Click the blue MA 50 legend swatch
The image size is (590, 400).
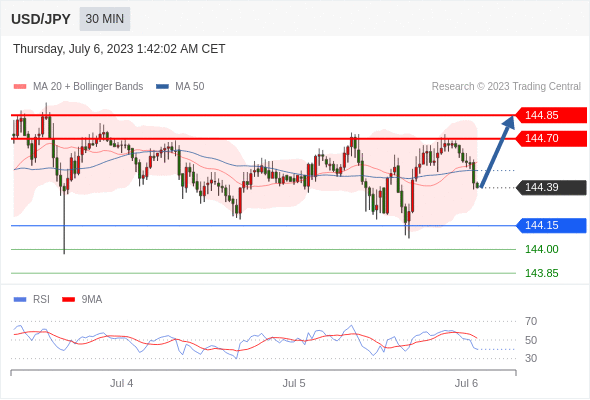point(162,87)
